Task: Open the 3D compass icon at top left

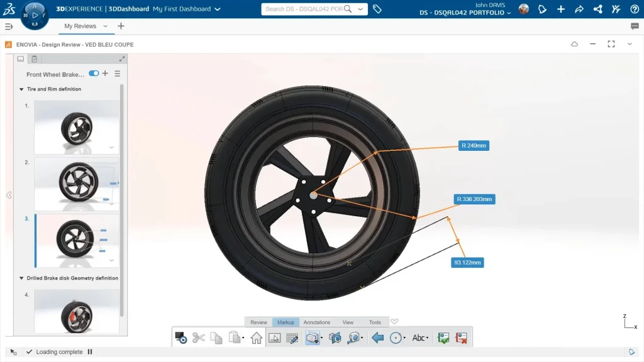Action: (x=35, y=15)
